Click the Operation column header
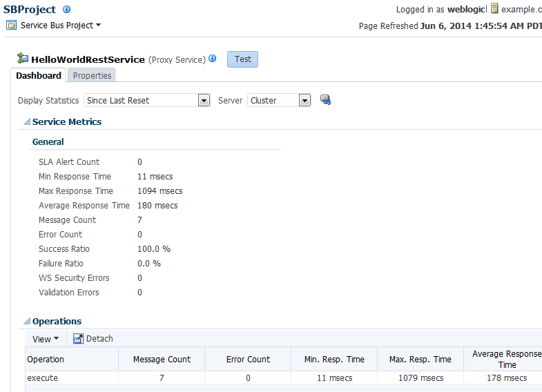 coord(72,360)
